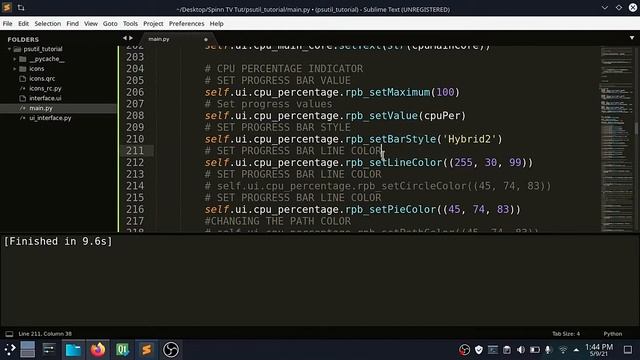Click Finished in 9.6s build output
The width and height of the screenshot is (640, 360).
(x=58, y=241)
